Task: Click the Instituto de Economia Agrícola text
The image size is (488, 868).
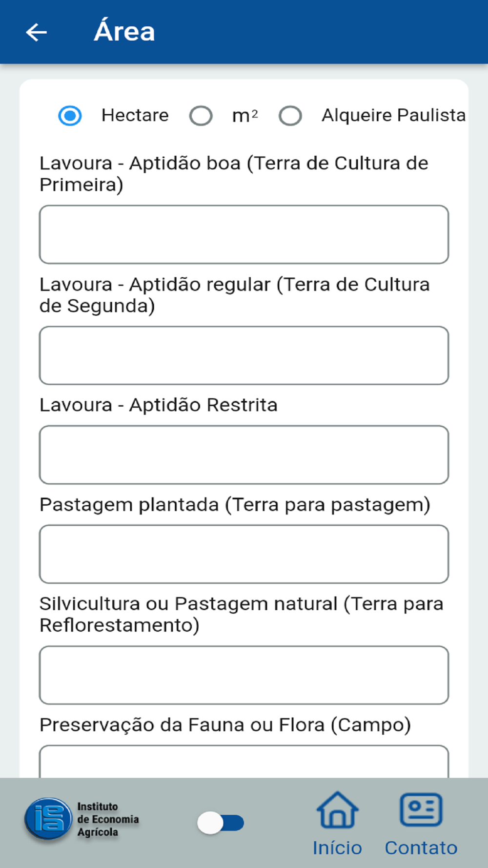Action: 108,819
